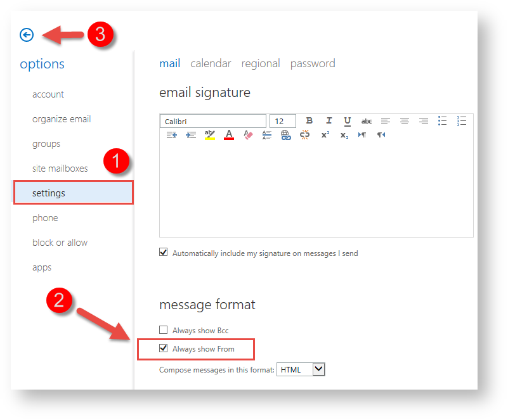Click the underline formatting icon
The width and height of the screenshot is (508, 420).
point(347,121)
